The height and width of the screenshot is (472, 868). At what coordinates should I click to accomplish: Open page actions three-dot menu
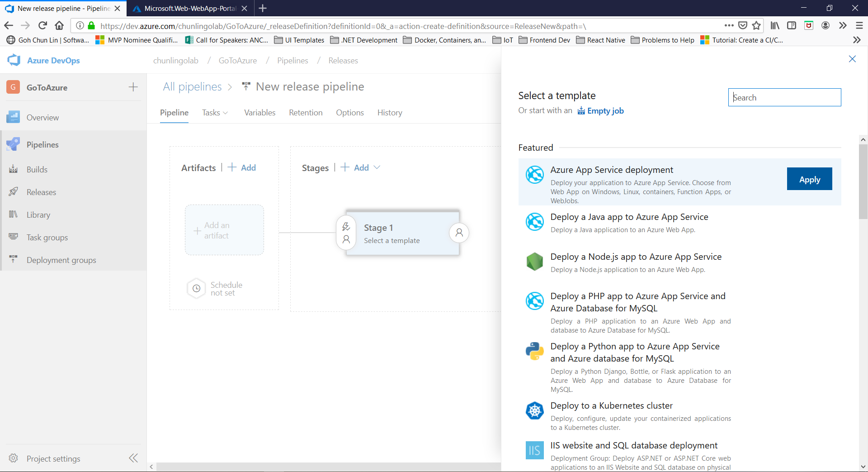tap(729, 25)
